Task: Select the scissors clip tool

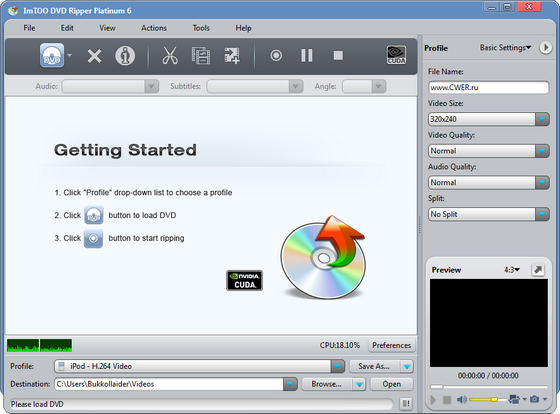Action: point(170,56)
